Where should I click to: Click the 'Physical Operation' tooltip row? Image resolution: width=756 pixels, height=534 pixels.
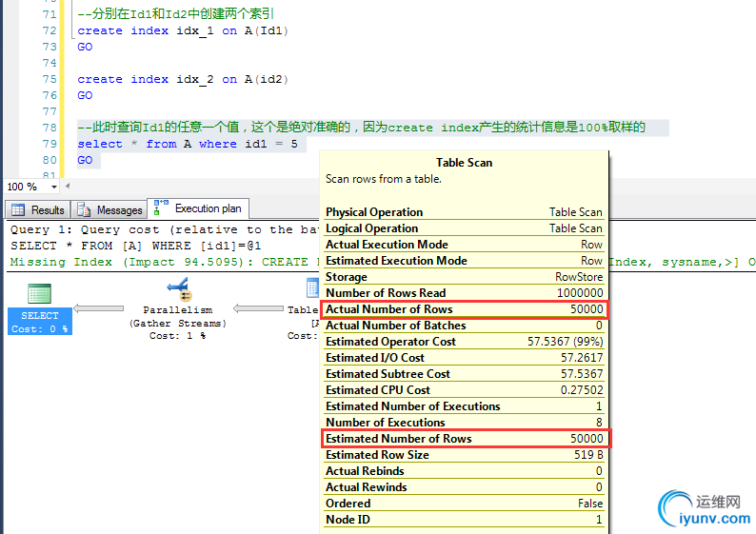coord(464,212)
